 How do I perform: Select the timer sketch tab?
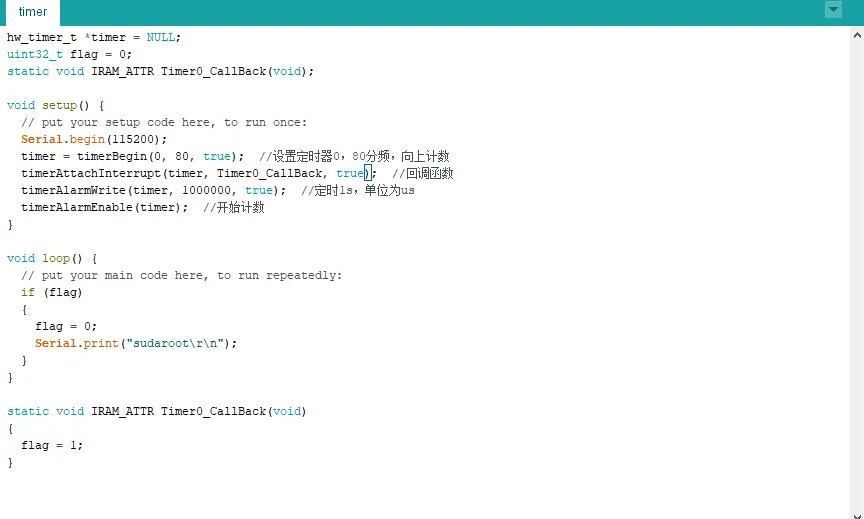33,12
